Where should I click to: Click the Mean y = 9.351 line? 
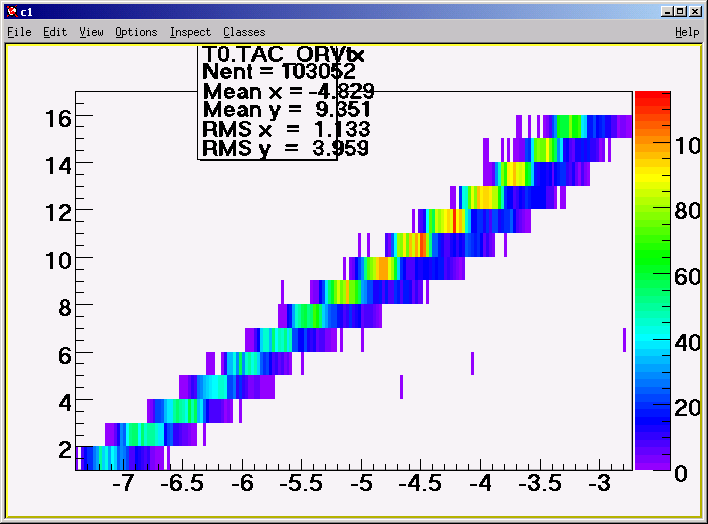tap(287, 110)
